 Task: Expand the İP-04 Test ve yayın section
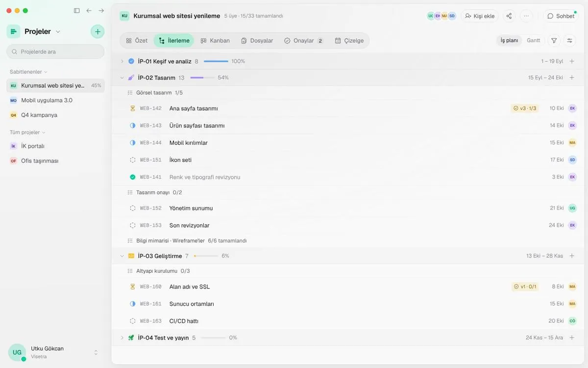[x=122, y=338]
